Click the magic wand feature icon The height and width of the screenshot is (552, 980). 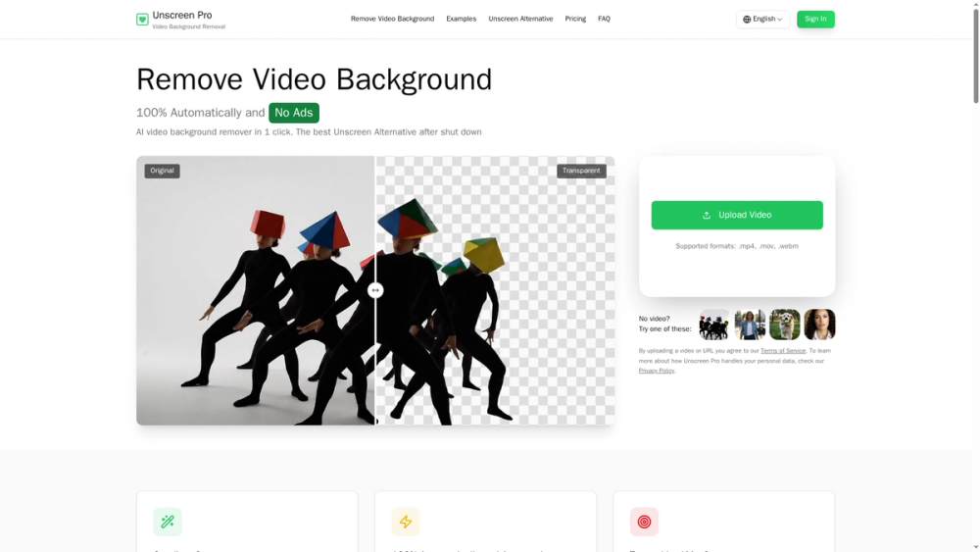[x=168, y=522]
